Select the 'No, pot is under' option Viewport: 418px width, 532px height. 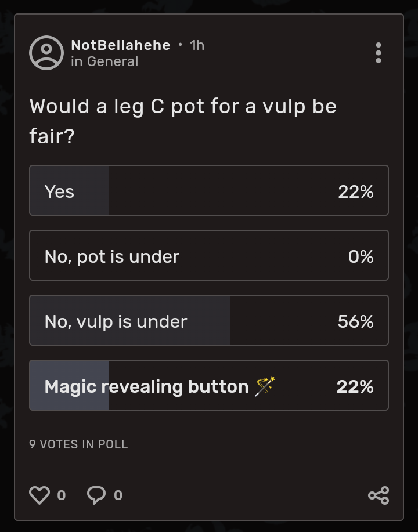coord(209,256)
